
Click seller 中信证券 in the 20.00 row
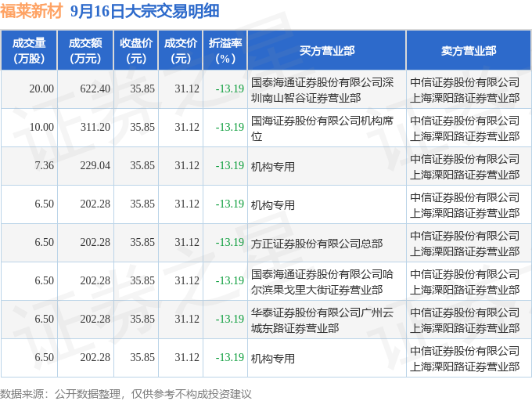(465, 90)
